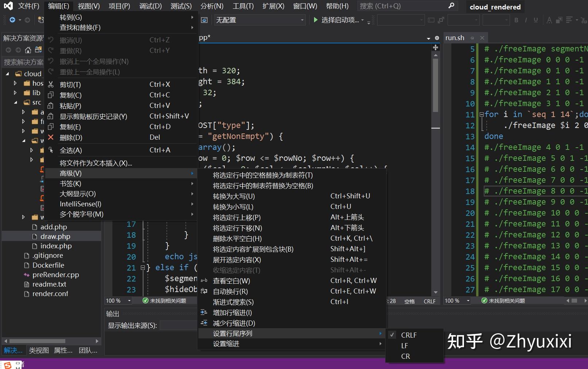Open the 无配置 configuration dropdown
588x369 pixels.
[x=260, y=20]
